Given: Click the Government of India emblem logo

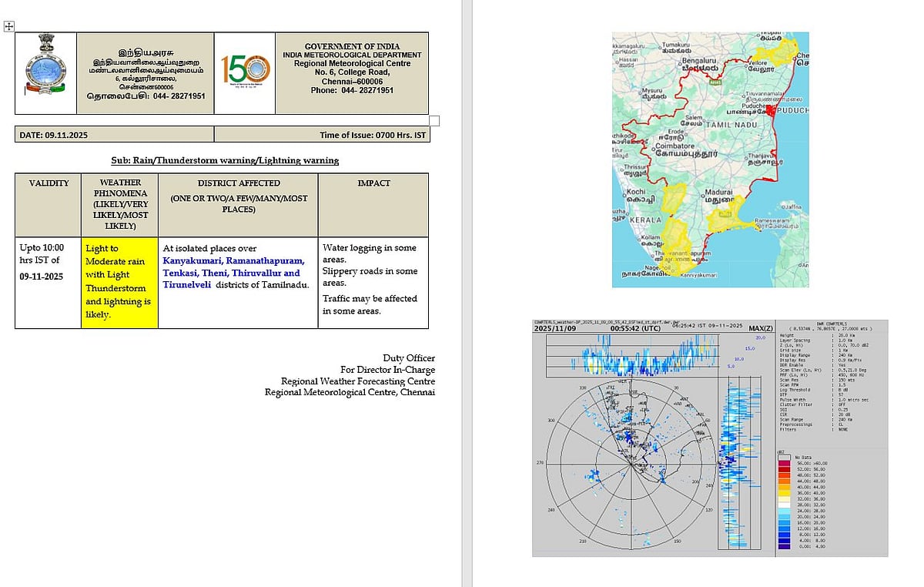Looking at the screenshot, I should click(45, 73).
